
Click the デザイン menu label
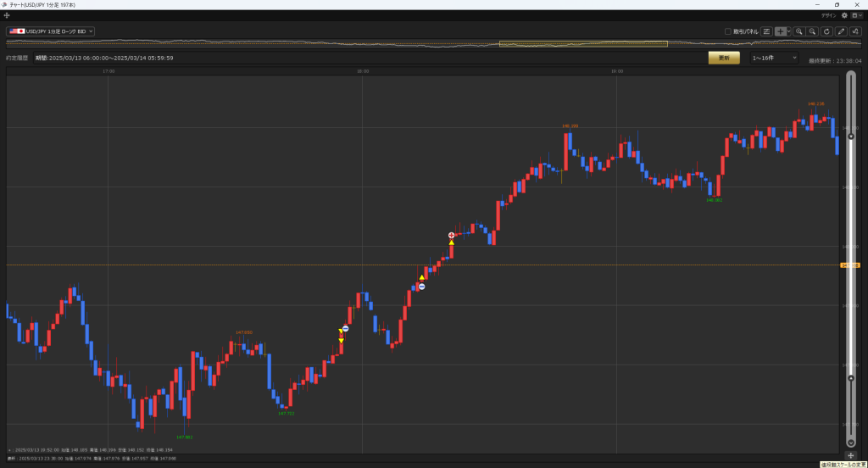tap(828, 15)
